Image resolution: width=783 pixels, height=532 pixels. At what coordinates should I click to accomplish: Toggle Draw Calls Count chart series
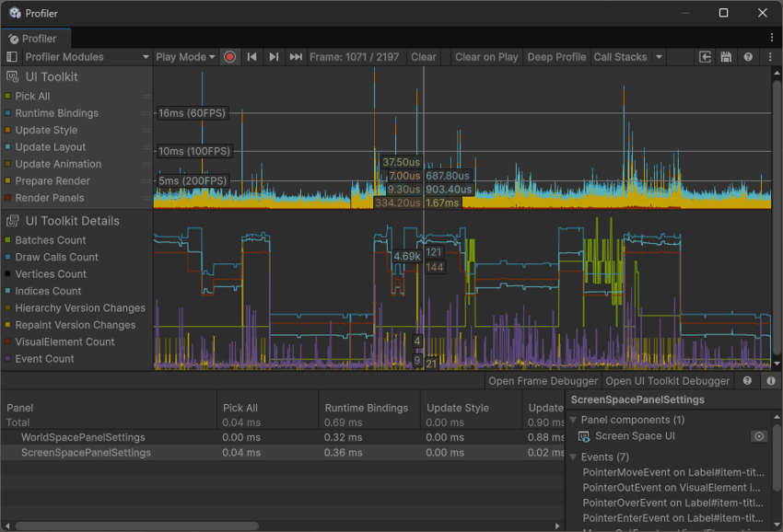(7, 257)
